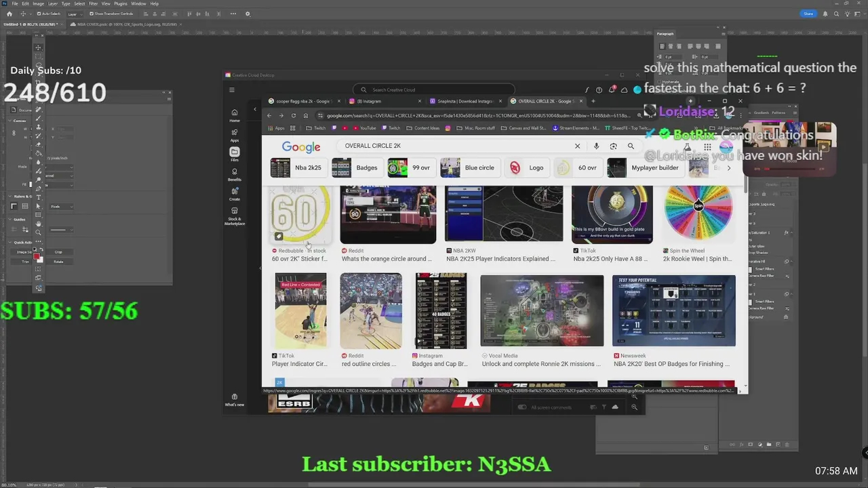This screenshot has width=868, height=488.
Task: Click the Google search magnifier button
Action: (x=631, y=146)
